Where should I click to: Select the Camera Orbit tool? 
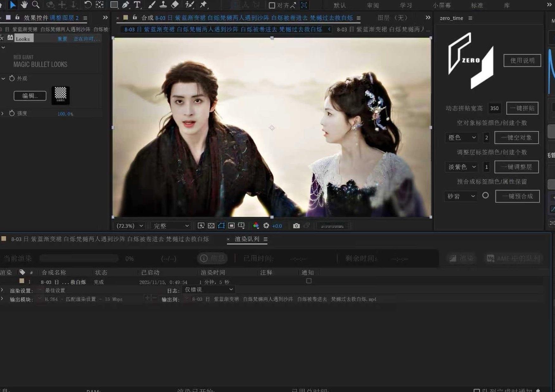50,5
